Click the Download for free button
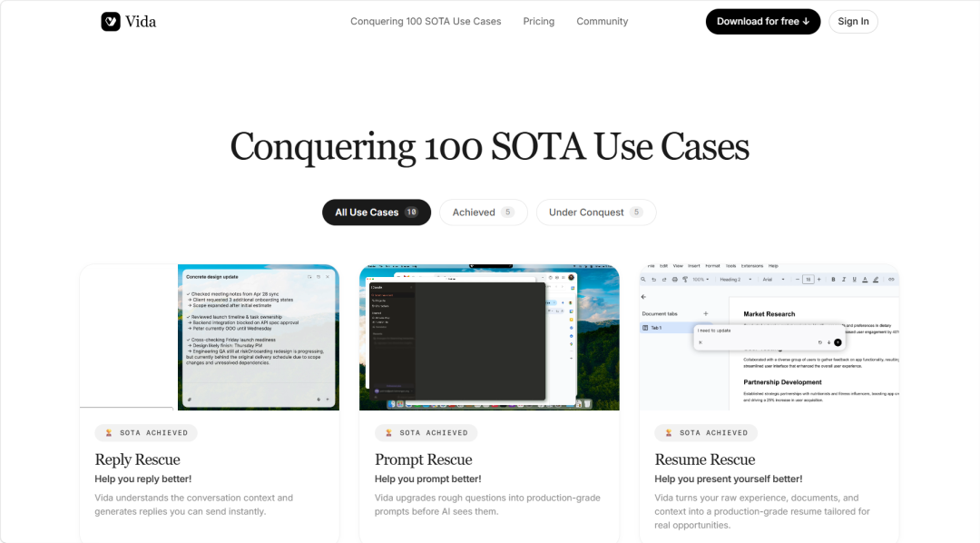Screen dimensions: 980x543 pyautogui.click(x=763, y=21)
